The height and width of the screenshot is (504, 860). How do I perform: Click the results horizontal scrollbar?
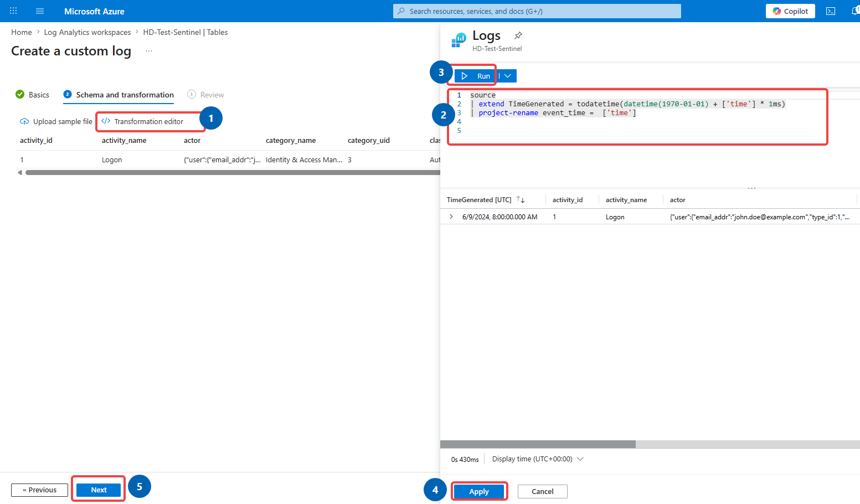(x=538, y=444)
